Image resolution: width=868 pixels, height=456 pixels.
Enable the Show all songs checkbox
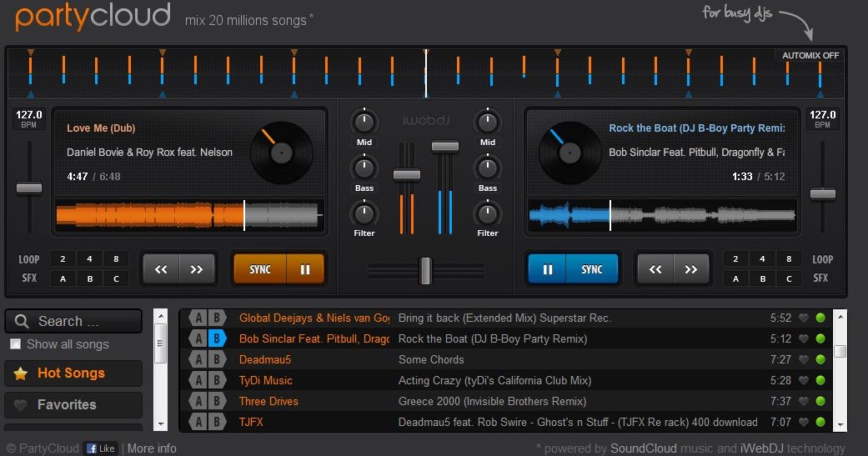(x=16, y=344)
